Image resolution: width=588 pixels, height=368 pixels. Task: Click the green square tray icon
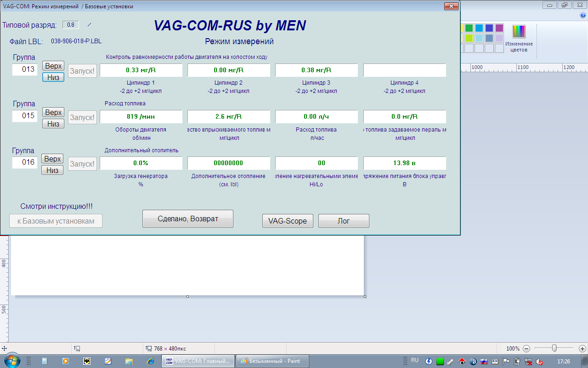pos(440,361)
